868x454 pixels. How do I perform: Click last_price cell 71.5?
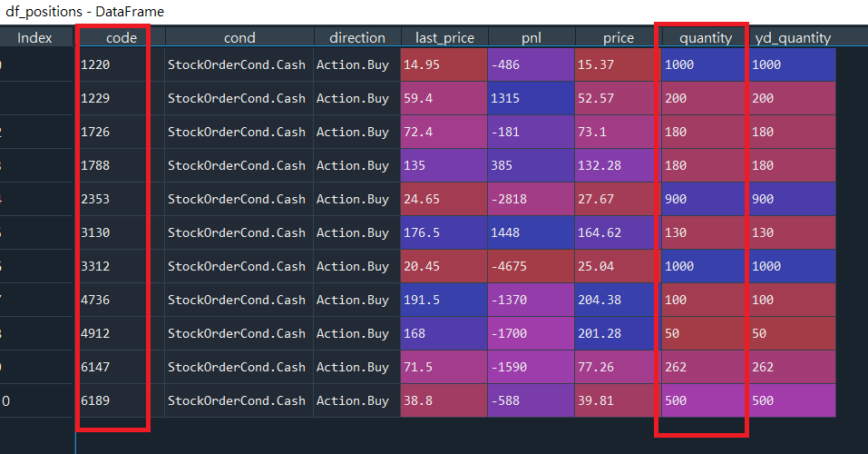(x=444, y=367)
